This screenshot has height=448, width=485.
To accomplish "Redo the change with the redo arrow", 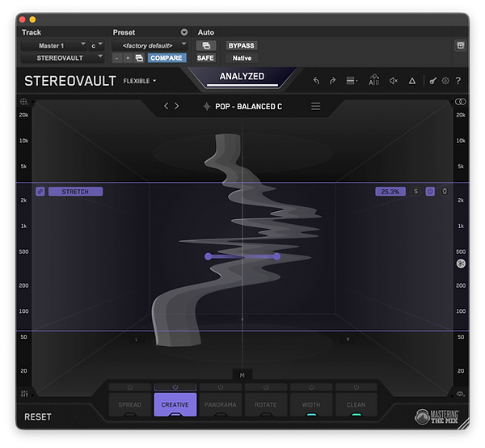I will pos(332,81).
